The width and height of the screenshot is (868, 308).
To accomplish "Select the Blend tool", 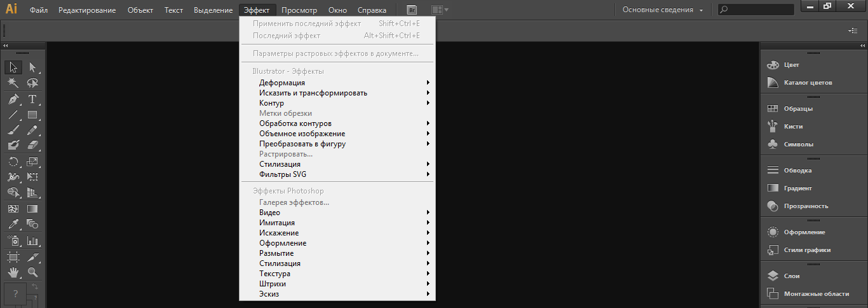I will tap(32, 224).
